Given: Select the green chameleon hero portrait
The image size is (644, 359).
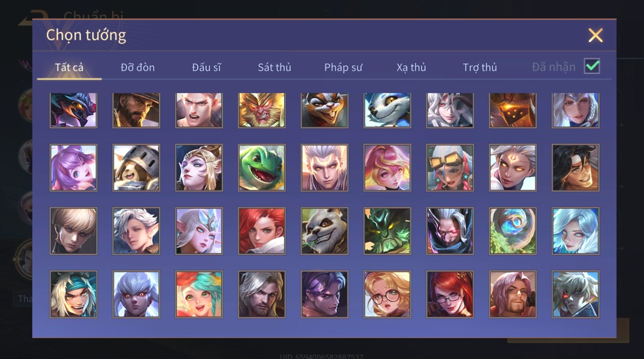Looking at the screenshot, I should pos(262,168).
